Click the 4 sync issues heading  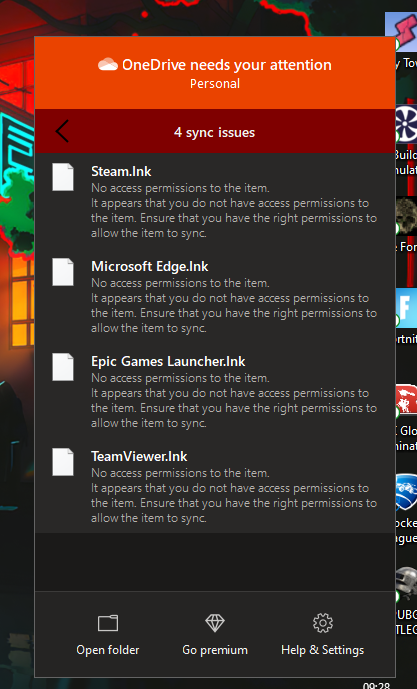click(214, 132)
